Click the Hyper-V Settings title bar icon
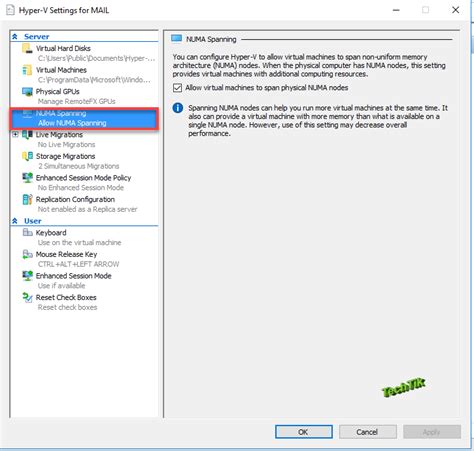474x451 pixels. [10, 10]
